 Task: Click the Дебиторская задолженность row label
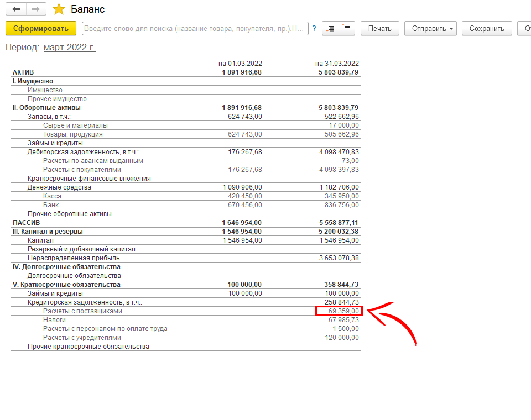[x=83, y=152]
